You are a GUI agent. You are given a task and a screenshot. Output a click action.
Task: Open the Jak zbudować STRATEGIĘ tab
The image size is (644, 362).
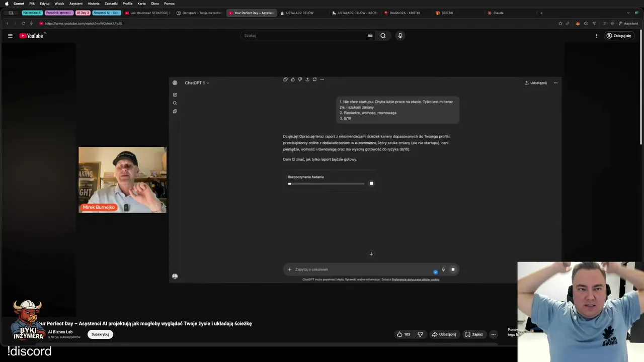(147, 13)
